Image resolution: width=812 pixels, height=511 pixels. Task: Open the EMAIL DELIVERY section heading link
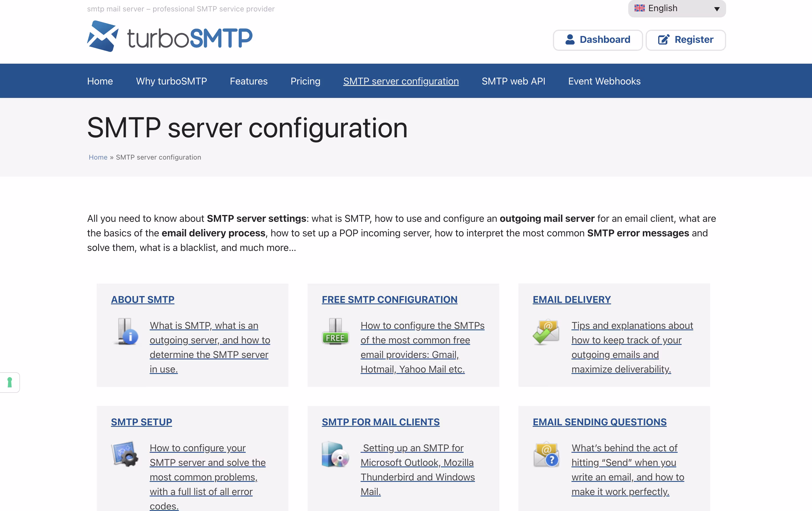571,299
